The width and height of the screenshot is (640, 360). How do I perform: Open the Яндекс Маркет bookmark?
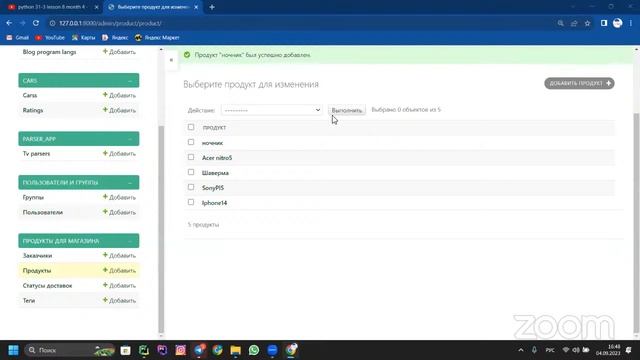(x=157, y=38)
